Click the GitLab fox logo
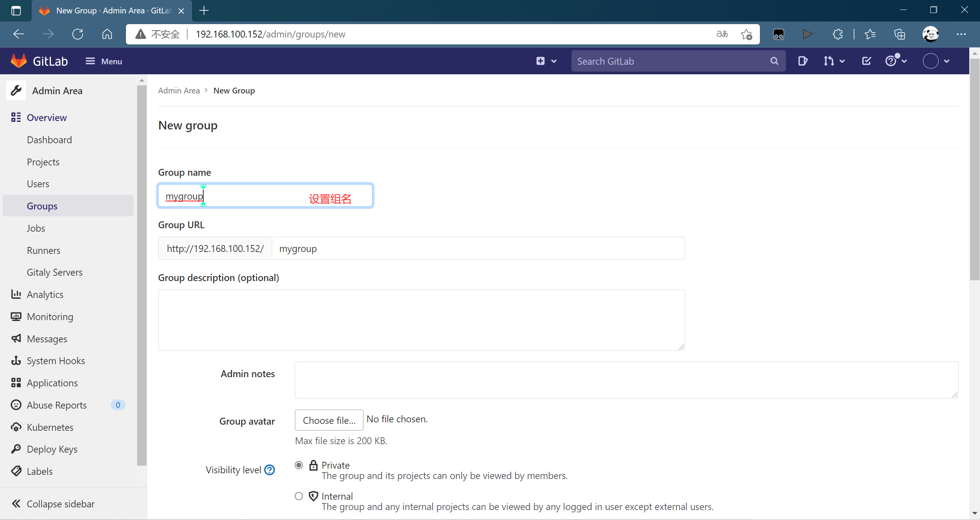980x520 pixels. [x=18, y=61]
